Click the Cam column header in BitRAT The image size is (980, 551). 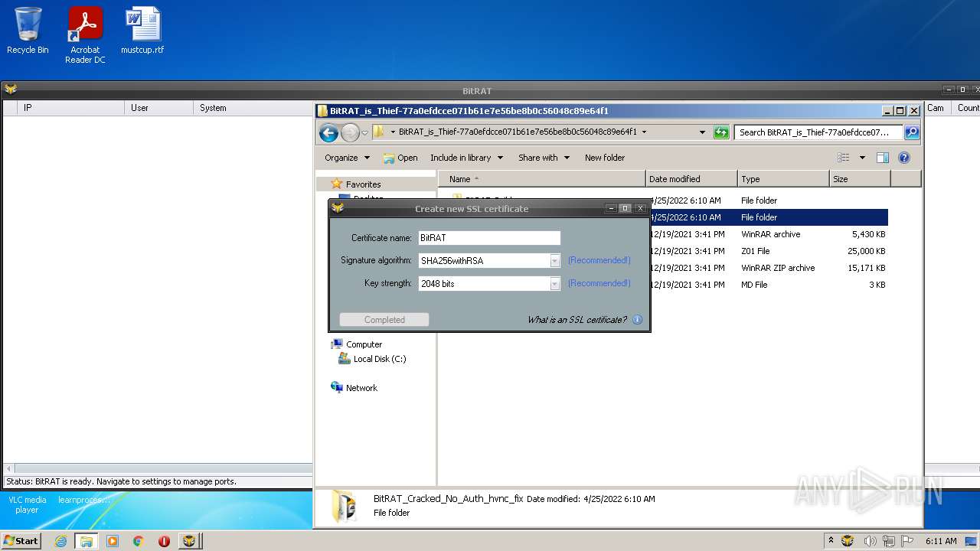click(938, 108)
